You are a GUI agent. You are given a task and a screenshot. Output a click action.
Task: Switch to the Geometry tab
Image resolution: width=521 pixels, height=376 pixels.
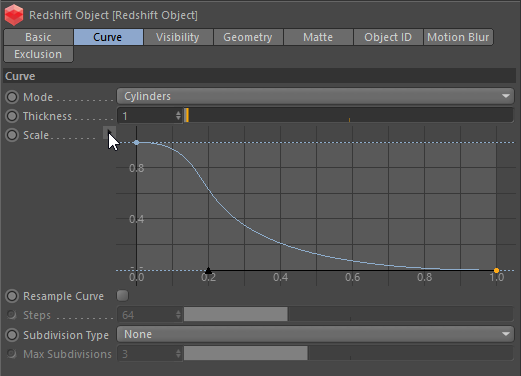[x=248, y=37]
